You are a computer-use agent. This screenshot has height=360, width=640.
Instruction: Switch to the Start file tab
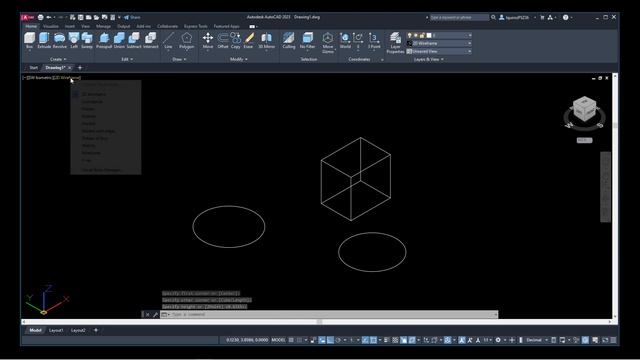tap(33, 67)
